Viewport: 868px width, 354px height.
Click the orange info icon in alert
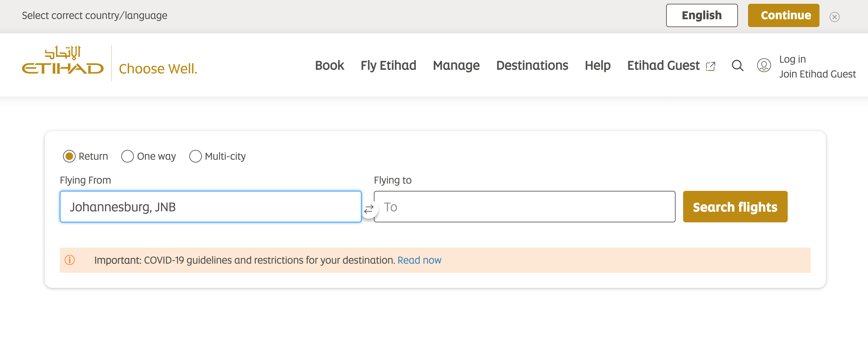point(70,260)
